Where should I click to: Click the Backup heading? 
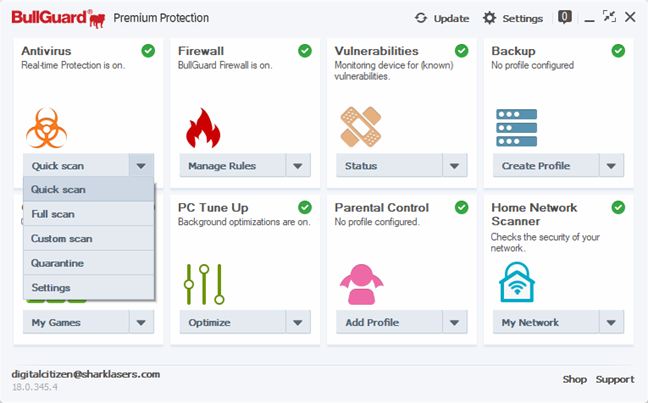tap(513, 51)
